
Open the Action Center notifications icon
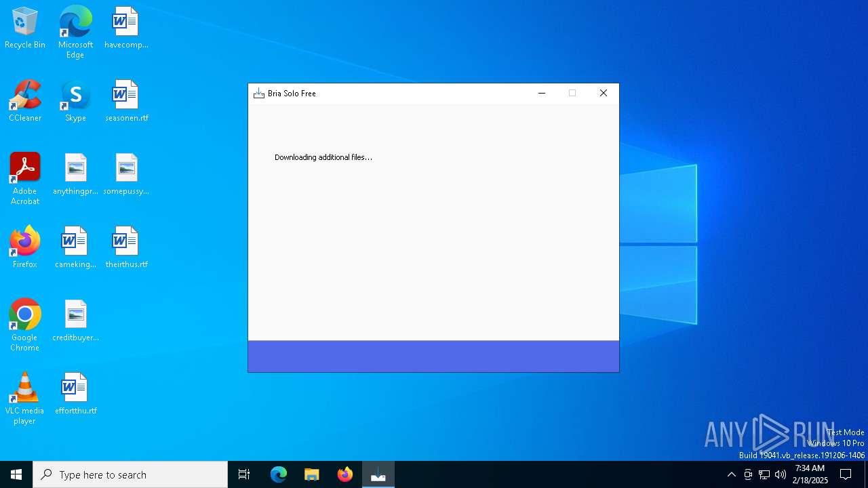846,474
